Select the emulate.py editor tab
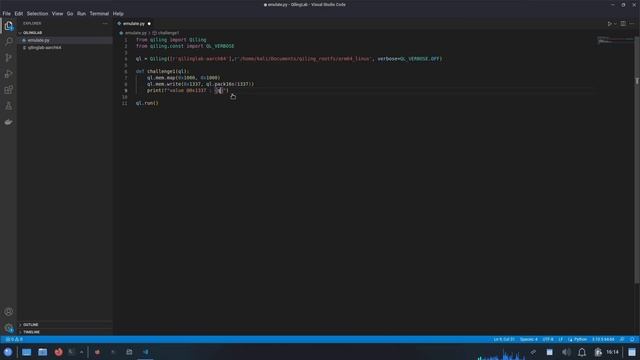 pyautogui.click(x=134, y=24)
